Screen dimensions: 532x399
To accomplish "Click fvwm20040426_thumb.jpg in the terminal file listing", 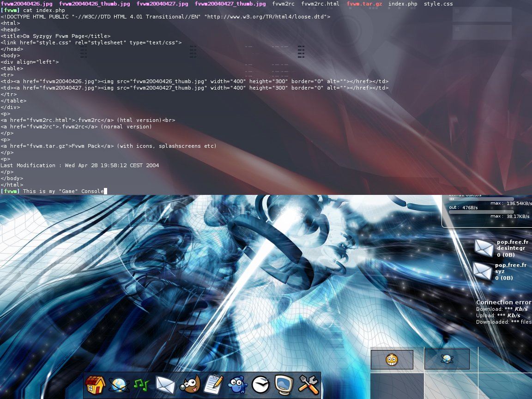I will (x=95, y=4).
